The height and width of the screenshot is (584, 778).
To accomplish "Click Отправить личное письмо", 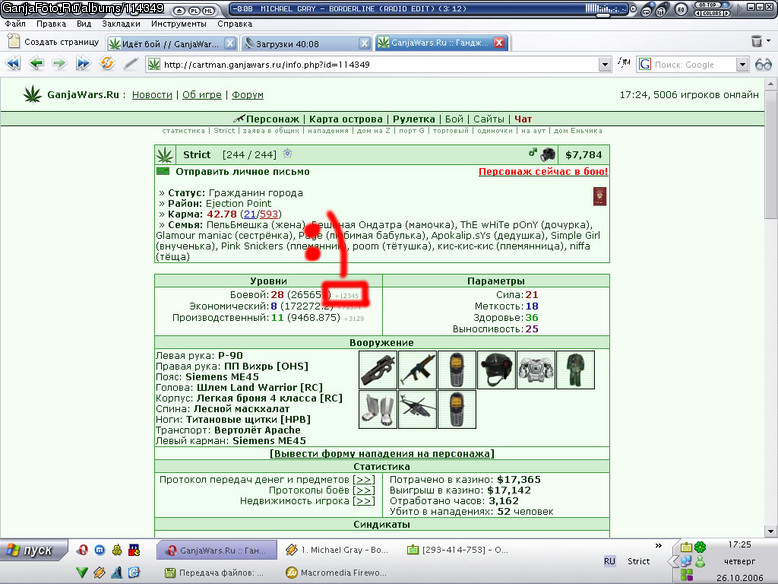I will 243,172.
